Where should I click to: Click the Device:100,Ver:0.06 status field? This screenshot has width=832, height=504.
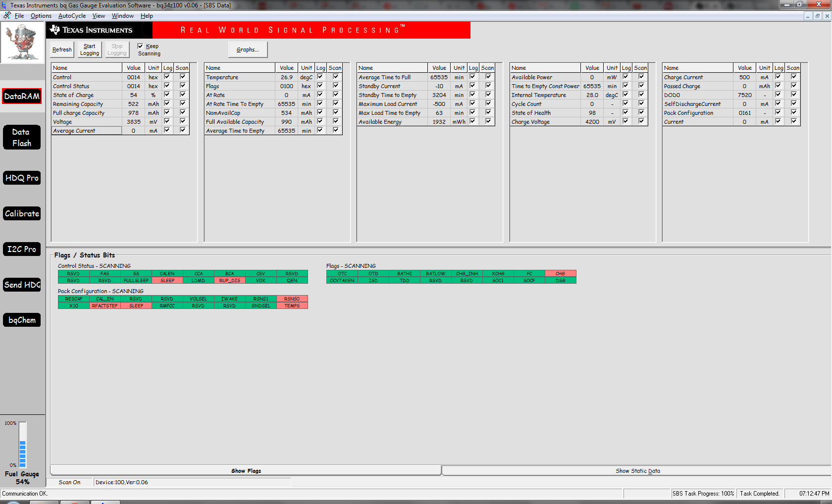(192, 482)
